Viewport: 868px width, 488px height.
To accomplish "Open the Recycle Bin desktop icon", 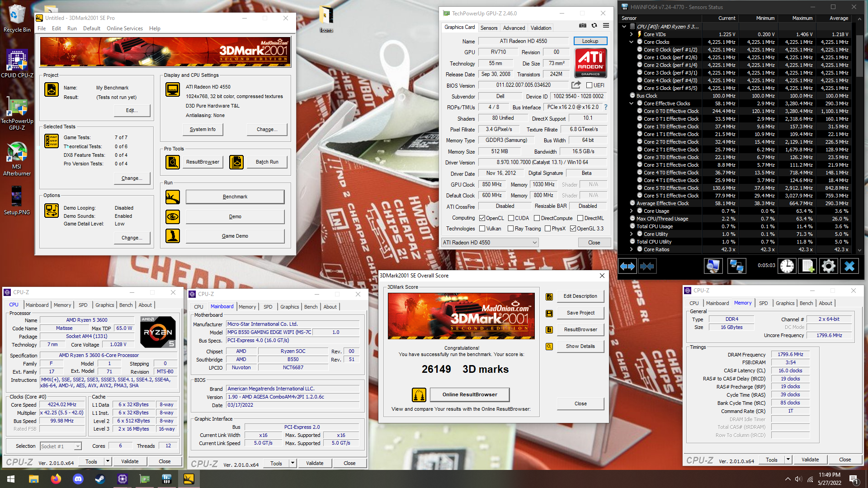I will [17, 18].
